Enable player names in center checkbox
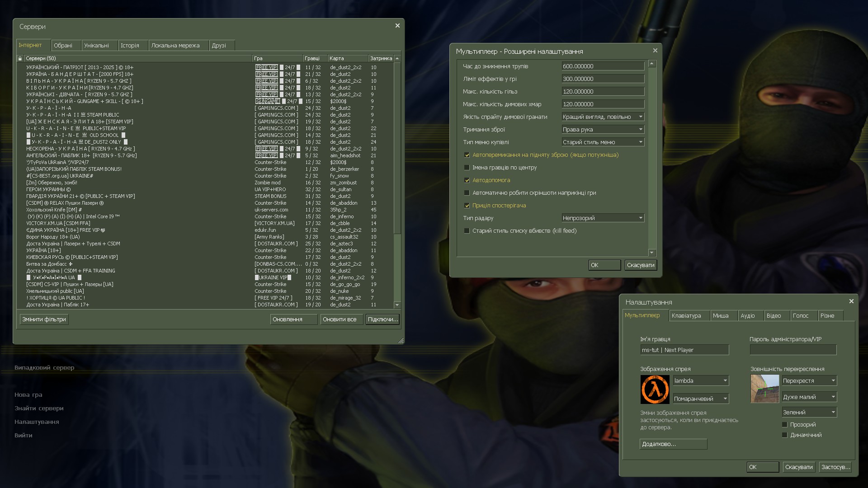 [x=467, y=168]
